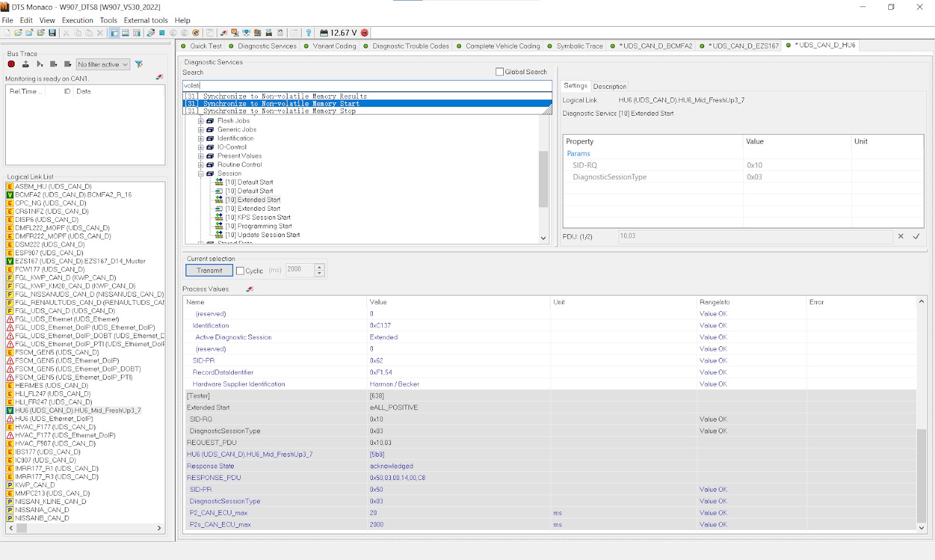Click the services tree vertical scrollbar
This screenshot has height=560, width=935.
[543, 179]
